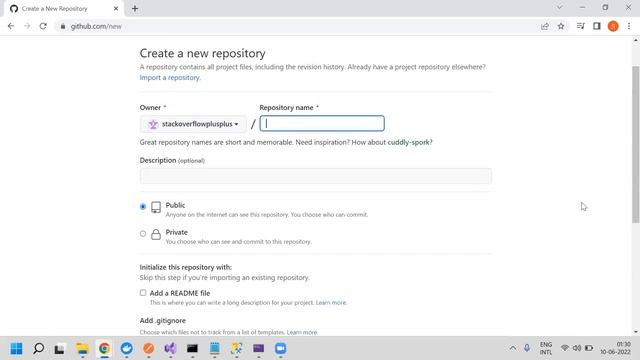Open a new browser tab

(x=135, y=9)
